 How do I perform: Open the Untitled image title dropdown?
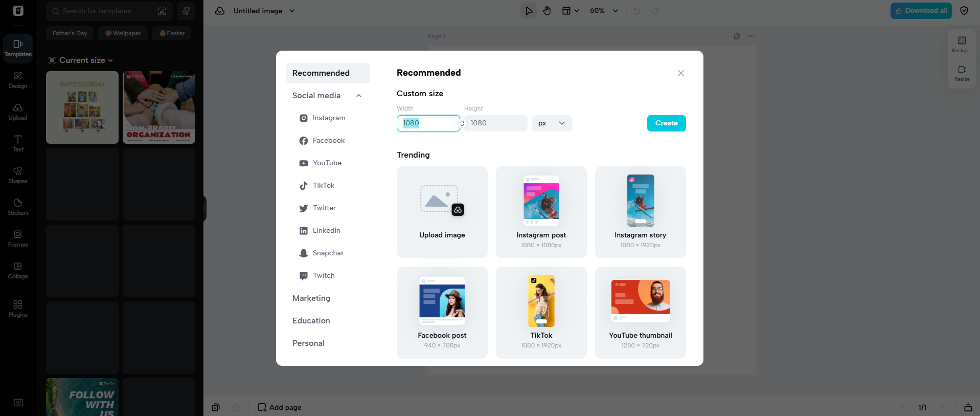coord(264,11)
